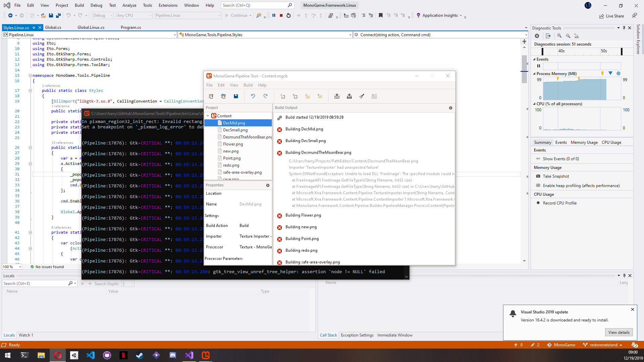644x362 pixels.
Task: Switch to the Global.cs tab
Action: click(x=53, y=27)
